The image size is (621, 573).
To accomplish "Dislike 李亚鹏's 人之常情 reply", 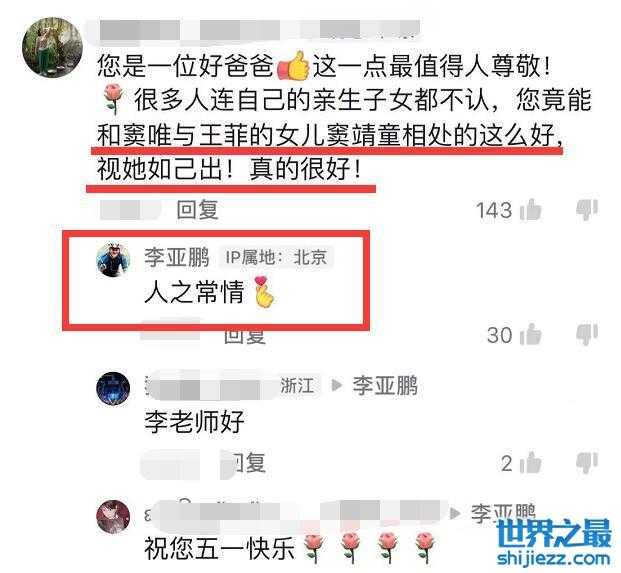I will [x=587, y=335].
